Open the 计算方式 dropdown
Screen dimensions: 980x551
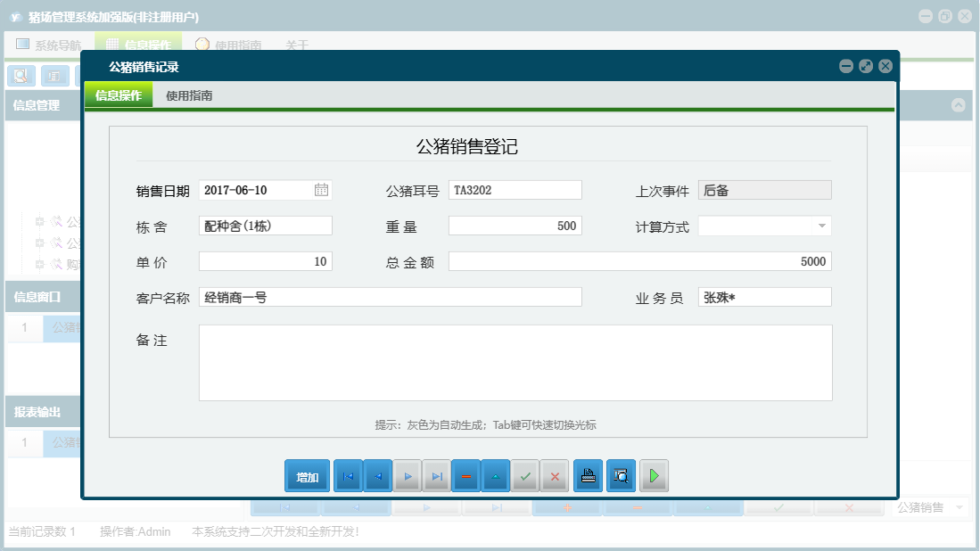point(821,225)
